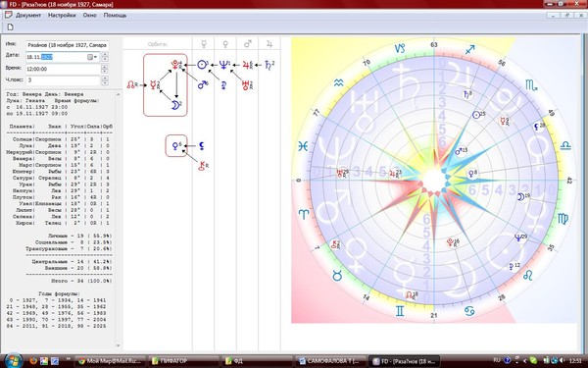Image resolution: width=588 pixels, height=368 pixels.
Task: Click the Имя name input field
Action: tap(68, 45)
